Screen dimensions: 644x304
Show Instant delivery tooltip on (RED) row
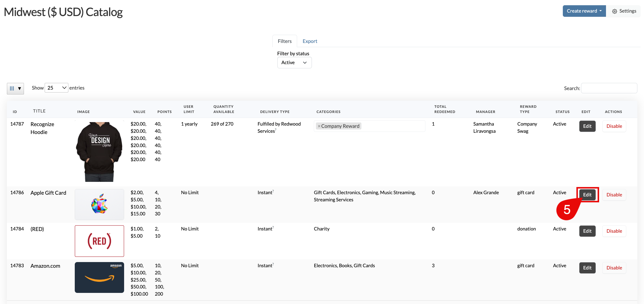(x=273, y=227)
